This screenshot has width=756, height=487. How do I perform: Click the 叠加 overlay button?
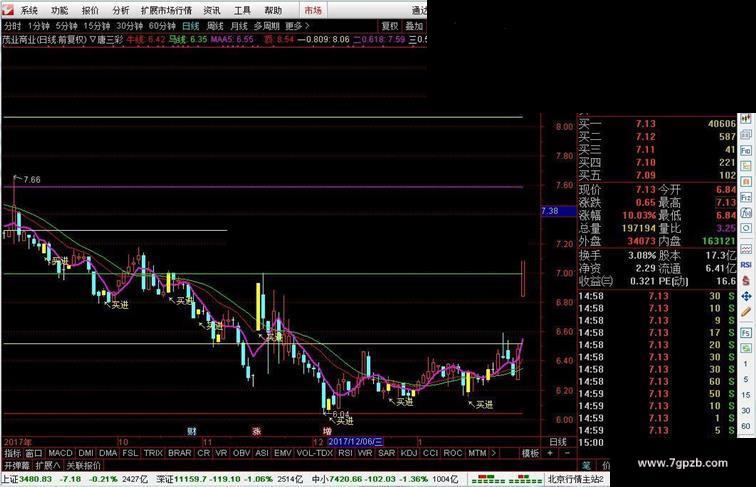point(414,26)
